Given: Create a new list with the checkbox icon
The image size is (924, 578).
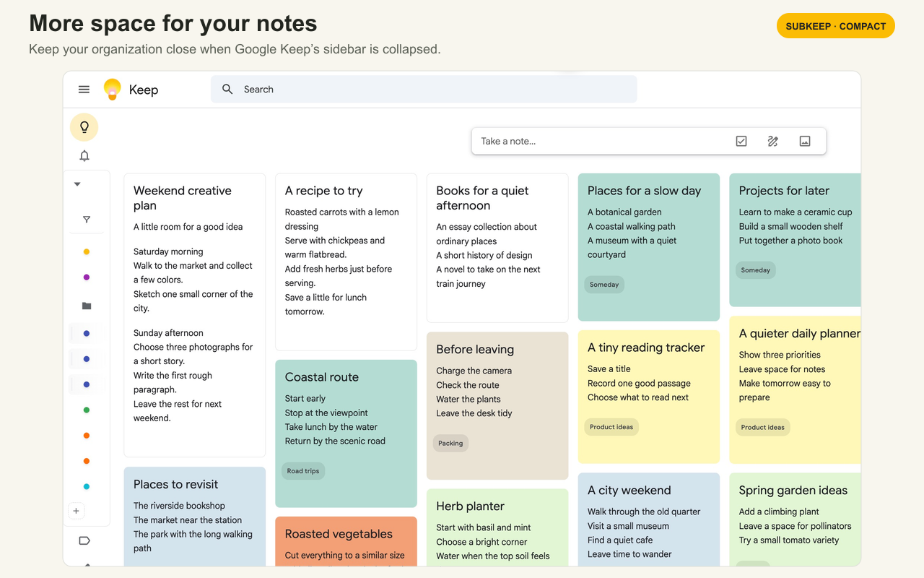Looking at the screenshot, I should tap(741, 142).
